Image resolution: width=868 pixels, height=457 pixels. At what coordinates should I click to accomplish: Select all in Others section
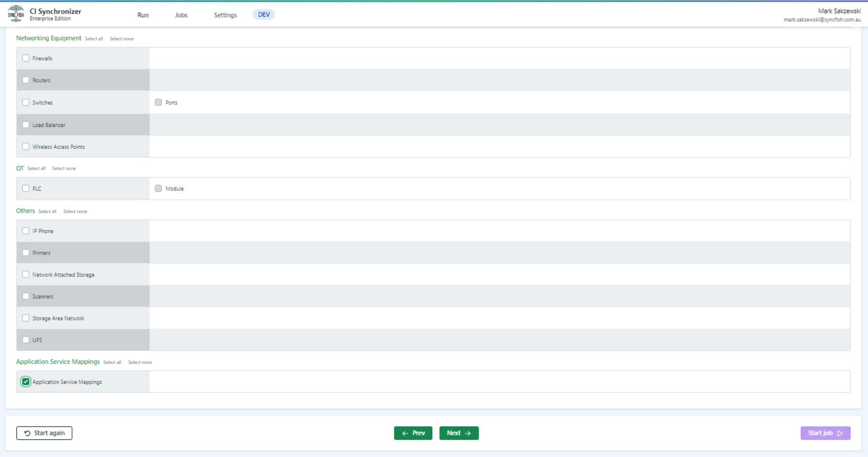pos(47,211)
